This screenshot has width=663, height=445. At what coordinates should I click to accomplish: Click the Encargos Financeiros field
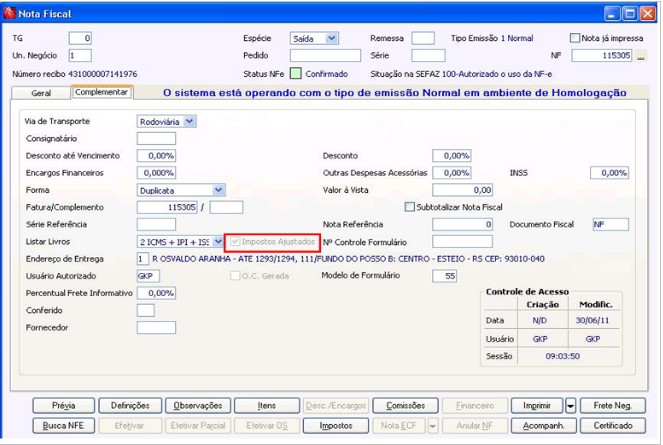156,173
